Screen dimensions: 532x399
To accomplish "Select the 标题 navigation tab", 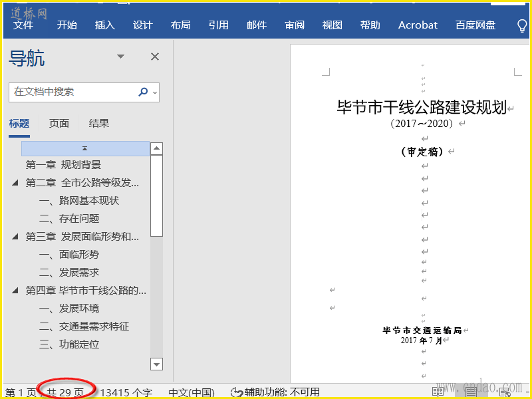I will coord(19,124).
